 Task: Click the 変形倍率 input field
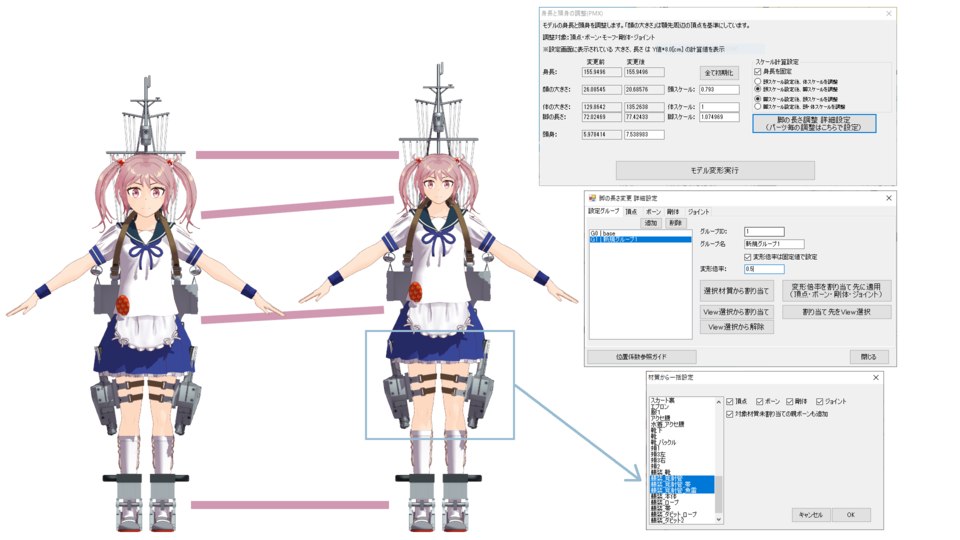coord(764,269)
